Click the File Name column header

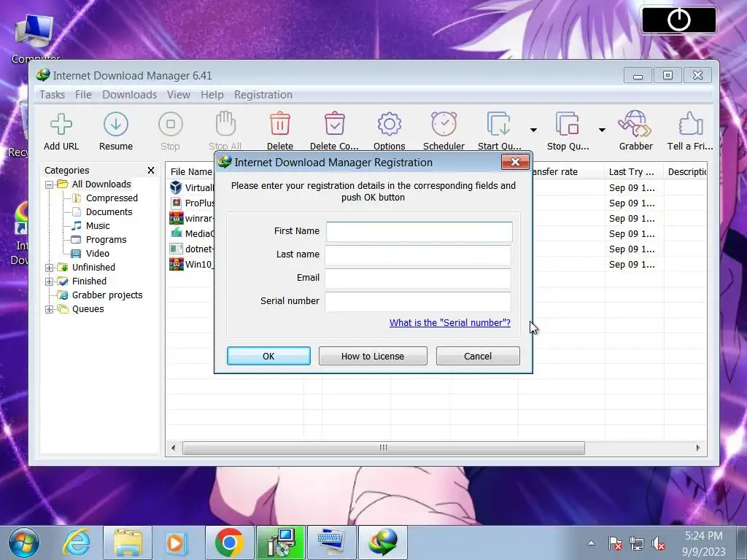coord(191,172)
